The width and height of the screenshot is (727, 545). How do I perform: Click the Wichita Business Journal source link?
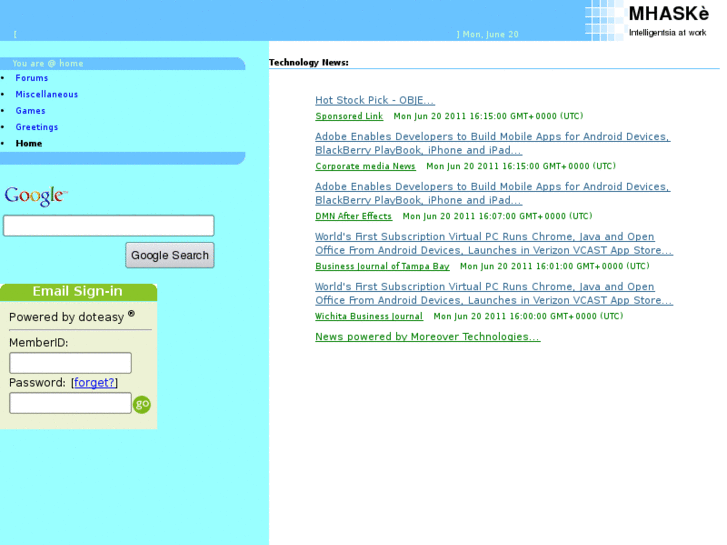point(369,316)
